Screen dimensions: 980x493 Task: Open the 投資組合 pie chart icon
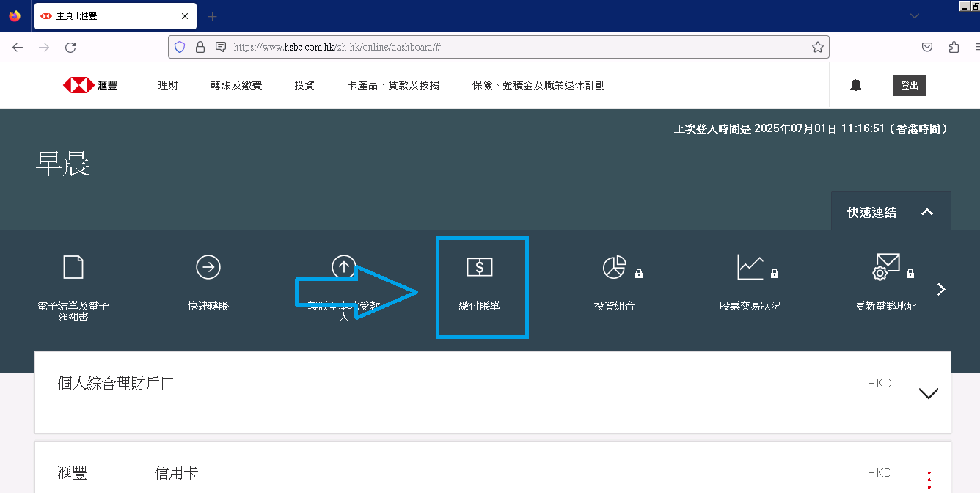pos(614,268)
